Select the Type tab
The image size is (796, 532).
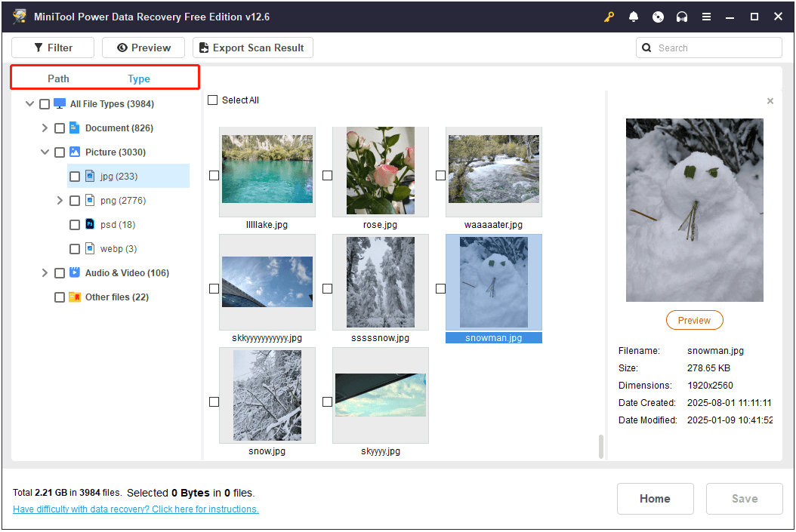pyautogui.click(x=139, y=78)
